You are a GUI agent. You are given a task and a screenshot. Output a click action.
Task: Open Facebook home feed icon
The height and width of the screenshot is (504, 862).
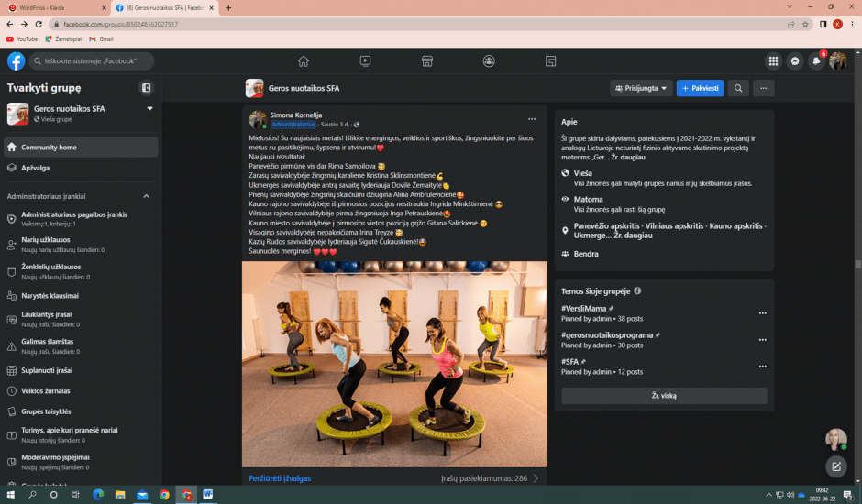(x=303, y=61)
